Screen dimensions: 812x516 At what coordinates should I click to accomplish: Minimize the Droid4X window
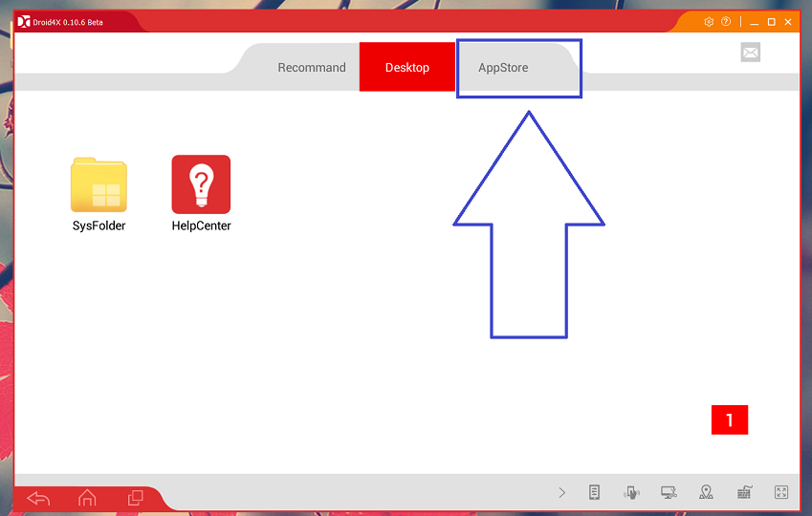pos(754,22)
